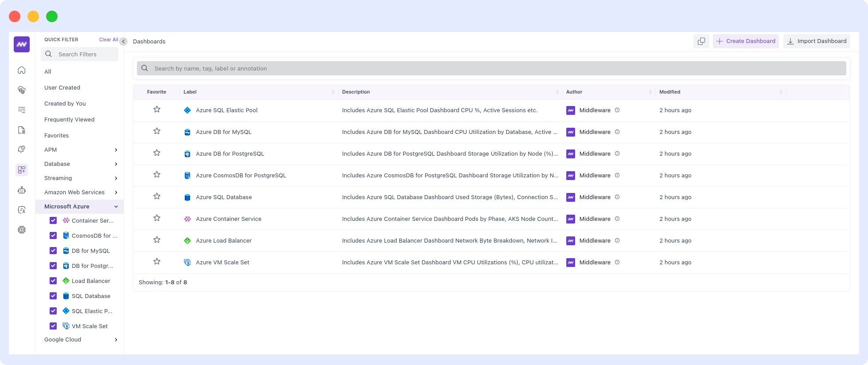Image resolution: width=868 pixels, height=365 pixels.
Task: Open the logs list icon in left navigation
Action: 22,110
